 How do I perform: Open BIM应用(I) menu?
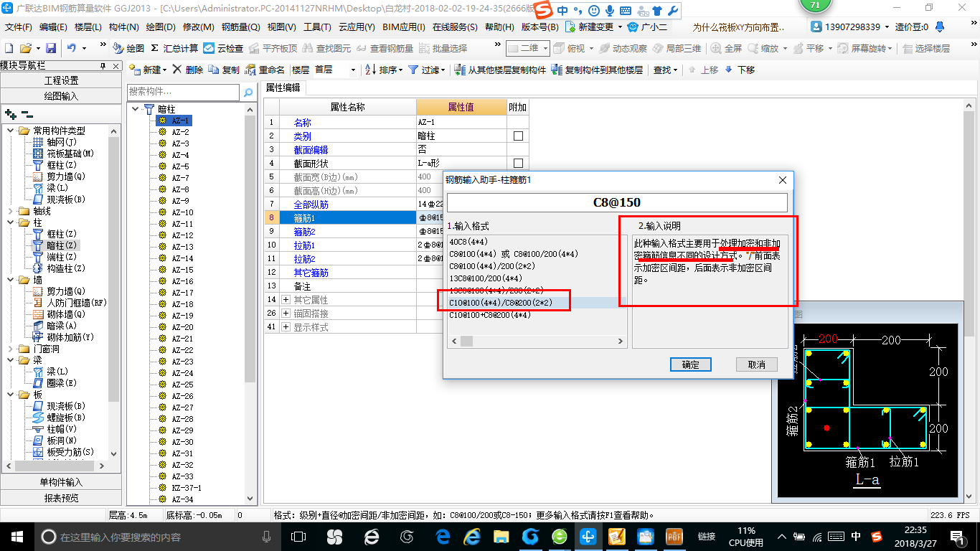pyautogui.click(x=404, y=27)
